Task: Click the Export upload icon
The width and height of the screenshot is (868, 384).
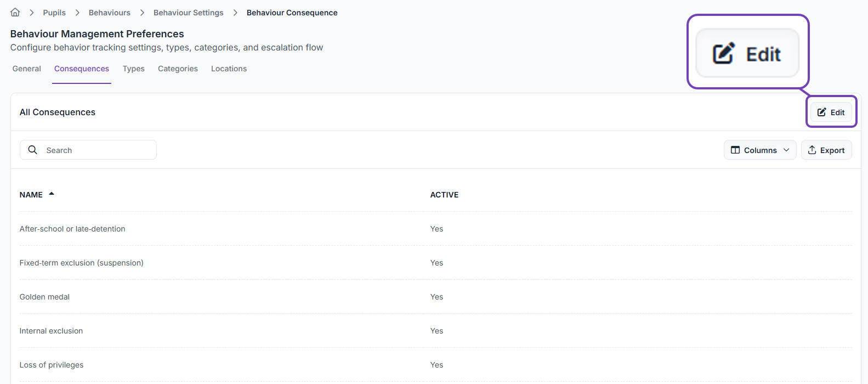Action: [x=812, y=150]
